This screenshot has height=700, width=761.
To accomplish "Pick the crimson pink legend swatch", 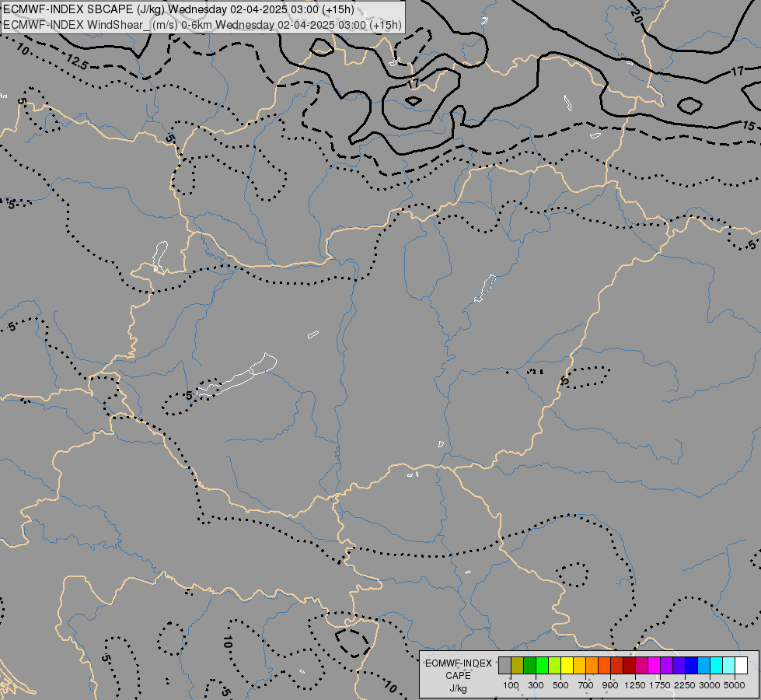I will coord(641,665).
